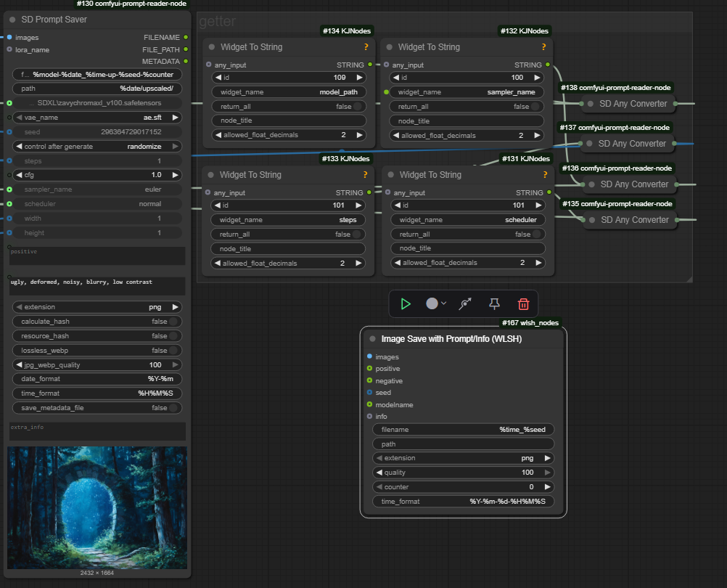Click the modelname input socket on Image Save node
This screenshot has height=588, width=727.
point(369,404)
